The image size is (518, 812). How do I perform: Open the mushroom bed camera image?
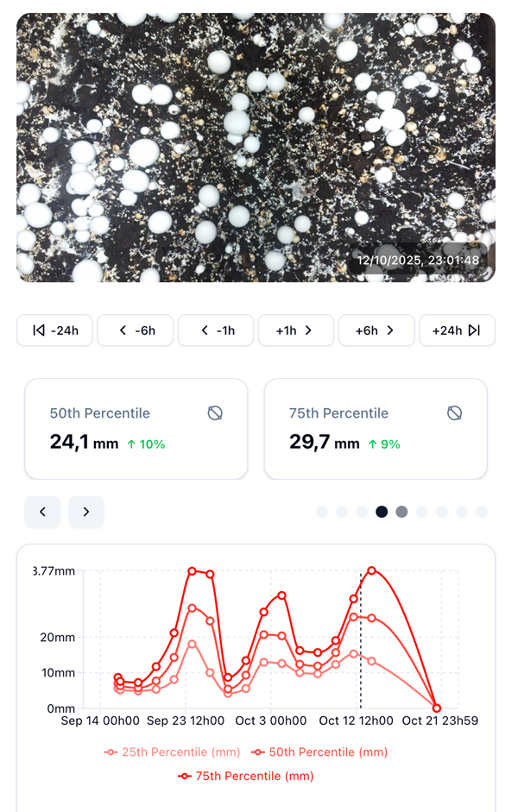256,148
